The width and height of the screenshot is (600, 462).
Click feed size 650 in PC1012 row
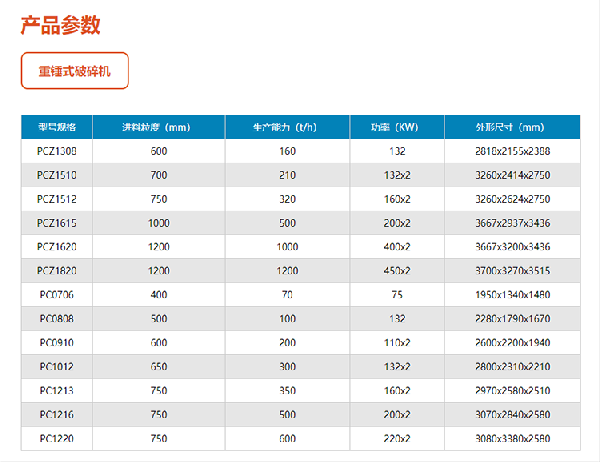pos(159,367)
